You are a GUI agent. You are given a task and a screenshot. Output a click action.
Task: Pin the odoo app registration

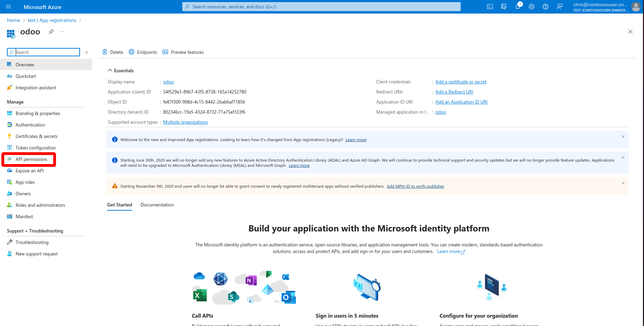(51, 32)
